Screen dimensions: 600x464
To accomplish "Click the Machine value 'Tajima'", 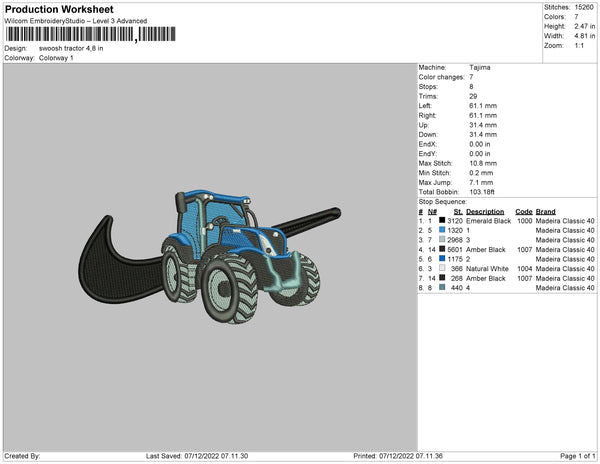I will tap(480, 67).
